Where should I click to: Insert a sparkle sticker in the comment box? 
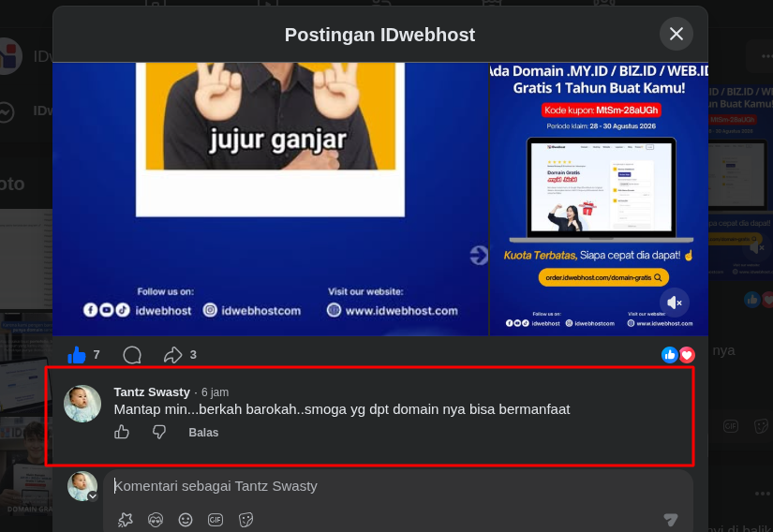pyautogui.click(x=126, y=520)
